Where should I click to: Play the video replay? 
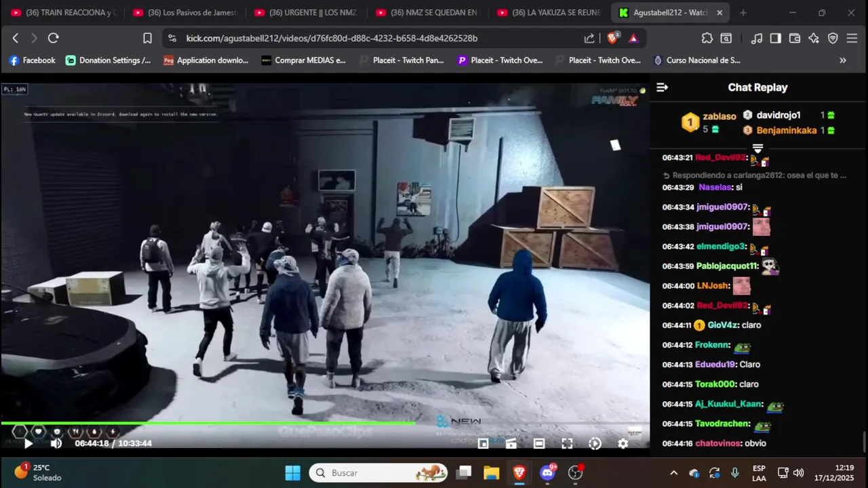[x=28, y=443]
